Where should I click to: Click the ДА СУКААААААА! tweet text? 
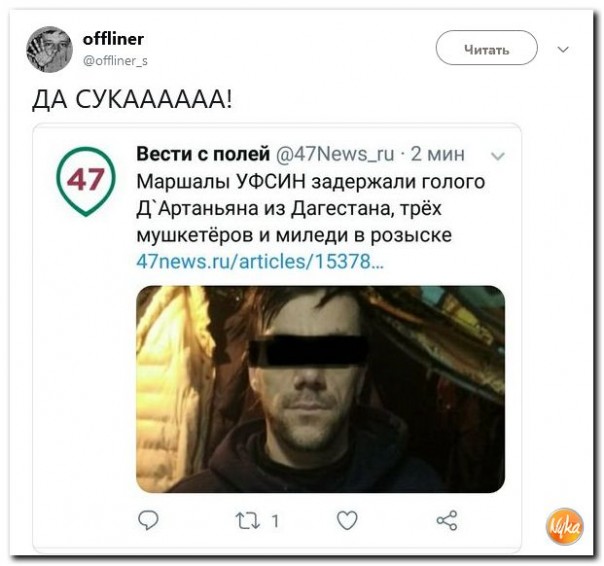point(132,99)
